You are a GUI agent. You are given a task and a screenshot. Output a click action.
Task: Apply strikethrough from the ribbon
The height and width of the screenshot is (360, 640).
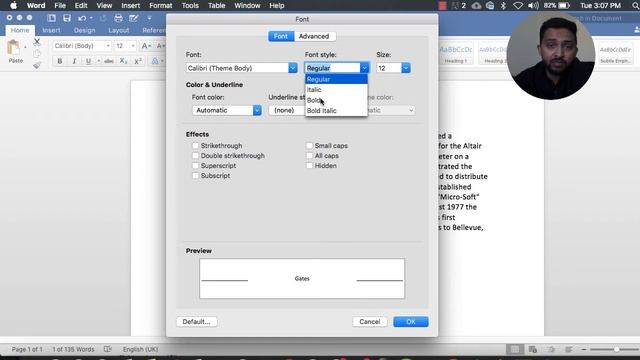(x=109, y=61)
